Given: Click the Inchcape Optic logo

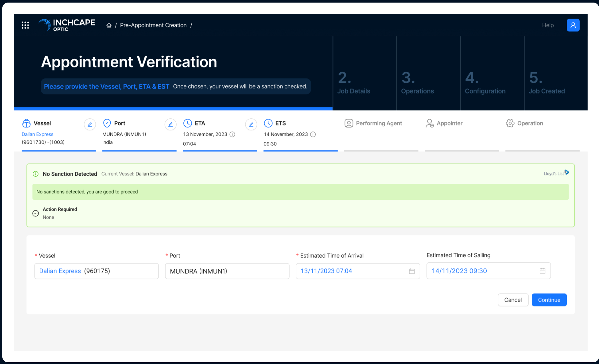Looking at the screenshot, I should (67, 25).
